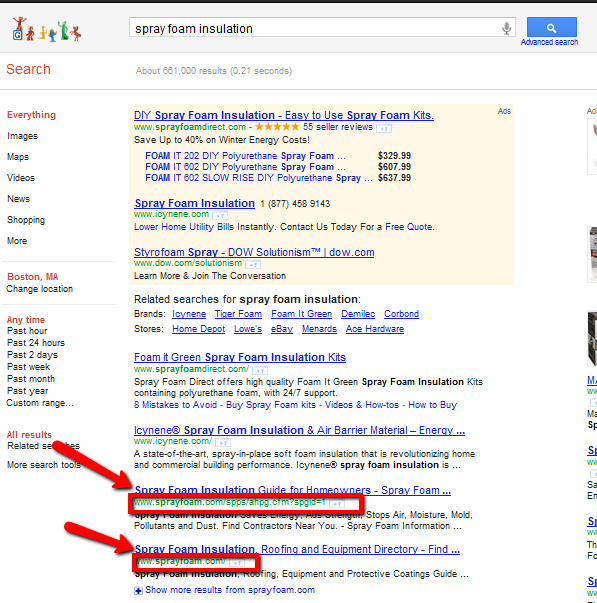Image resolution: width=597 pixels, height=603 pixels.
Task: Open Custom range date filter
Action: point(40,403)
